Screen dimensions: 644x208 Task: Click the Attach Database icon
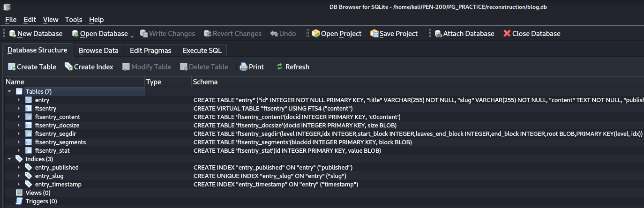438,34
